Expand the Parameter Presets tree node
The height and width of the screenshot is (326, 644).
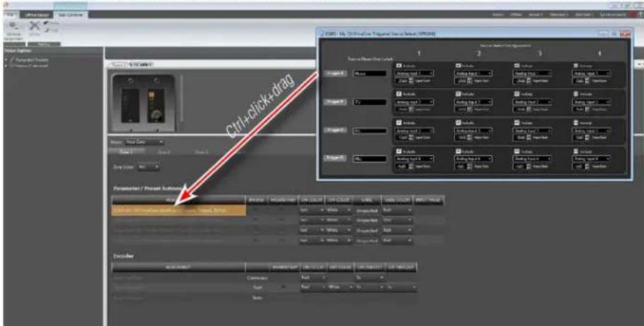pyautogui.click(x=6, y=60)
